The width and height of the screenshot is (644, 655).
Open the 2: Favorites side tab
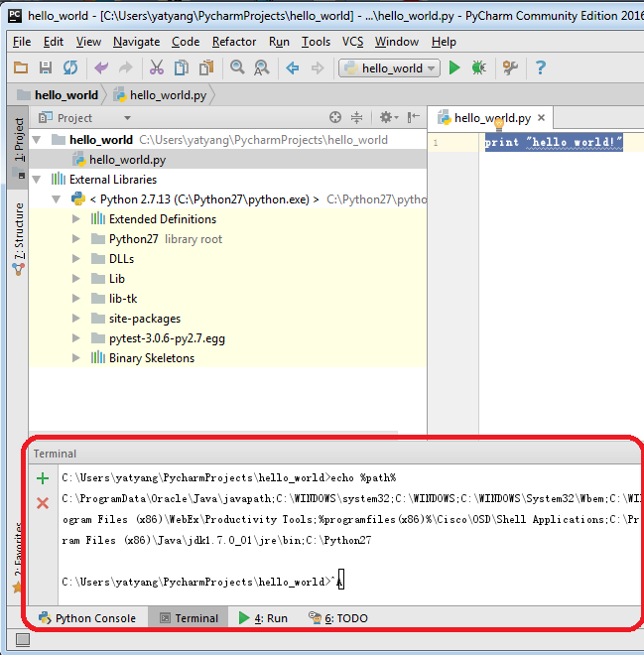(18, 558)
